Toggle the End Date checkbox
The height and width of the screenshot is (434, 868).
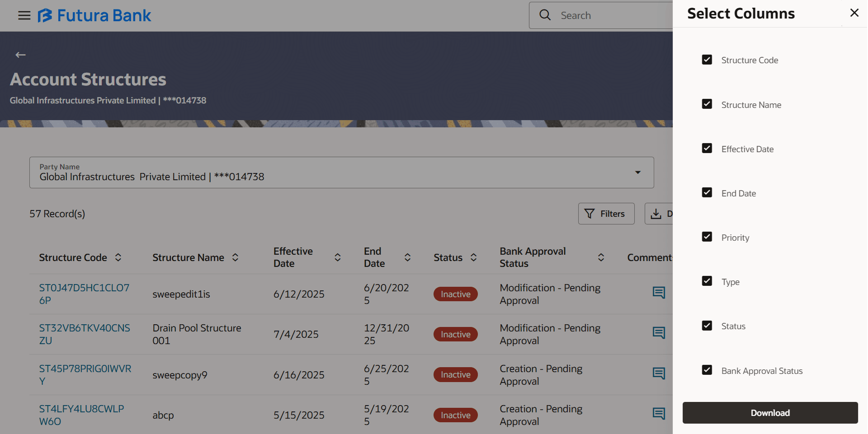(707, 193)
